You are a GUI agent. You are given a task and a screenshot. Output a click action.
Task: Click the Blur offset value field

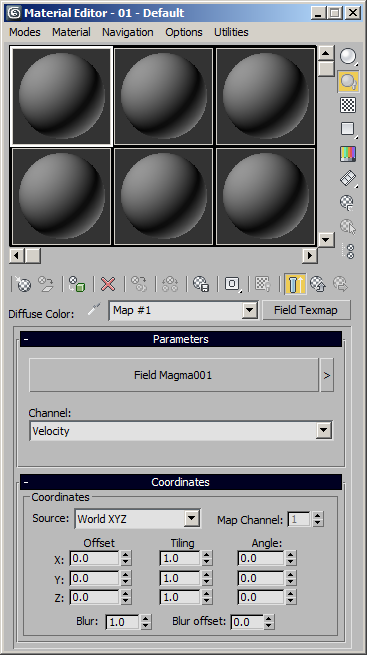(247, 622)
